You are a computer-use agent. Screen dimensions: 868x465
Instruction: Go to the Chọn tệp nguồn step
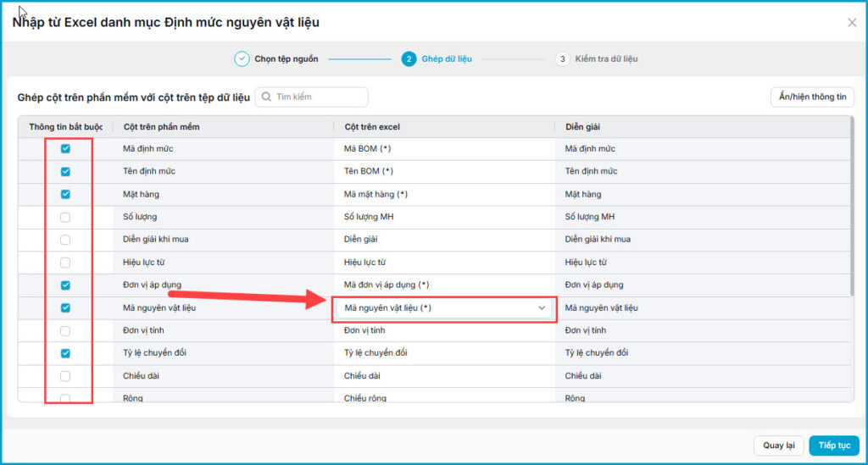[276, 58]
